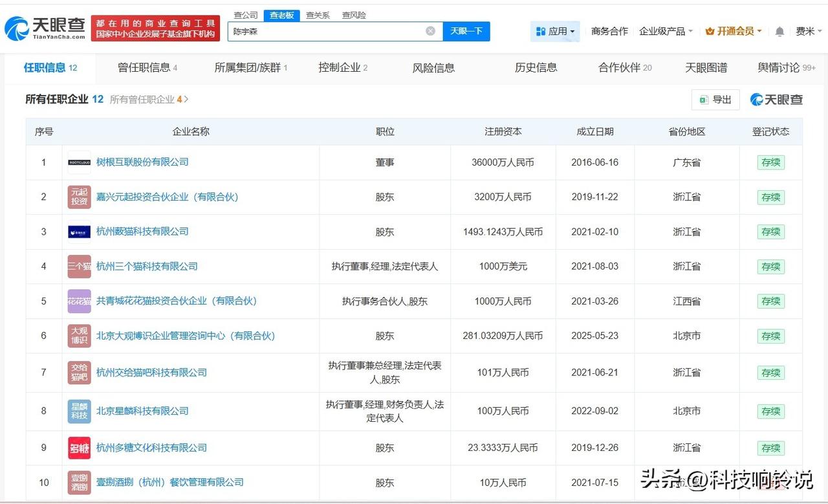Select the 执行事务合伙人,股东 position cell
This screenshot has width=828, height=504.
[x=385, y=301]
